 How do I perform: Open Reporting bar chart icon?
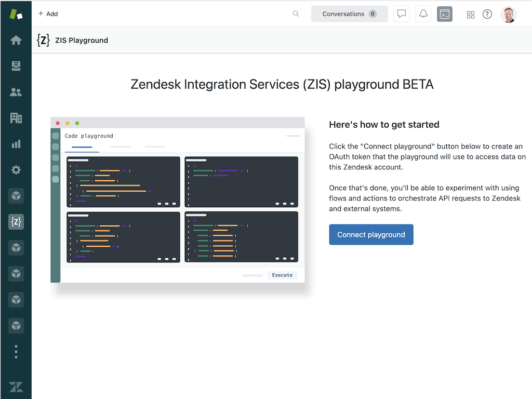(x=16, y=144)
